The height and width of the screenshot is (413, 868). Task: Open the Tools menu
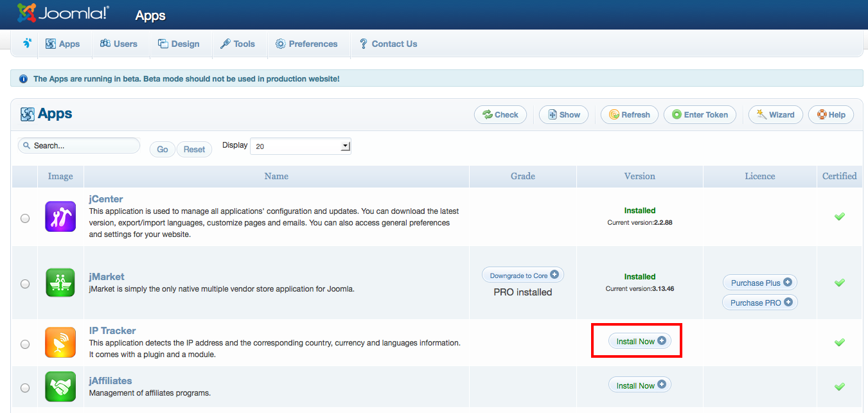[238, 44]
